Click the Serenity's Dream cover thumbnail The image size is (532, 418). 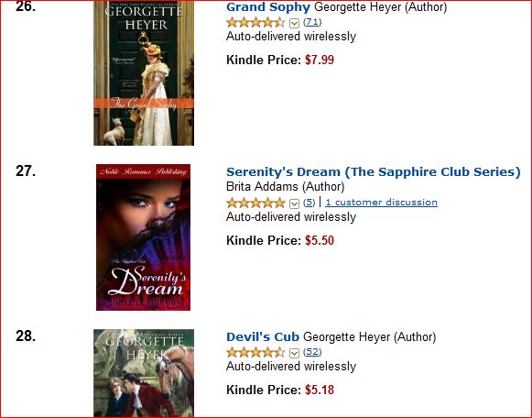pos(143,237)
